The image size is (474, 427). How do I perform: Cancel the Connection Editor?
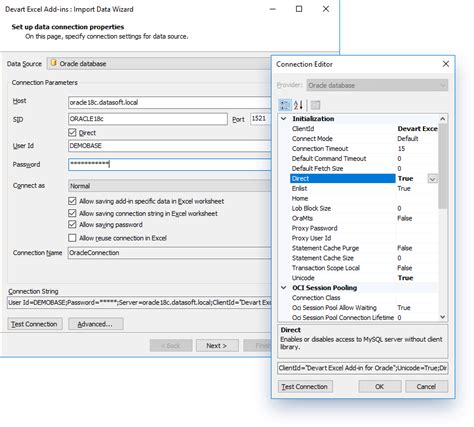point(426,387)
